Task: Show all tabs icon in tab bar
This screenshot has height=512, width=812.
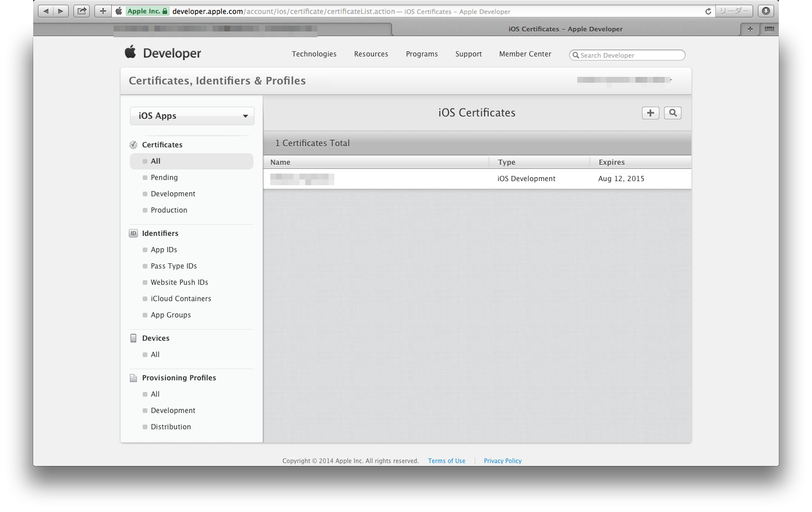Action: 769,29
